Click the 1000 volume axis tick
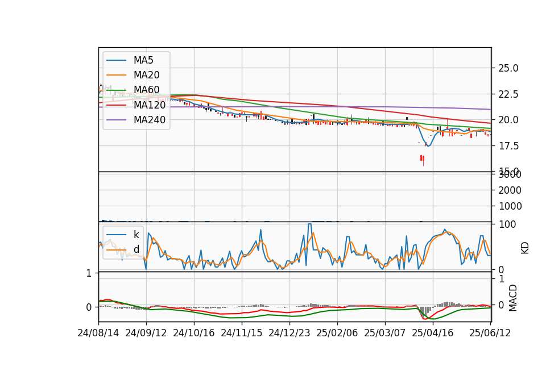The height and width of the screenshot is (392, 546). [x=510, y=206]
